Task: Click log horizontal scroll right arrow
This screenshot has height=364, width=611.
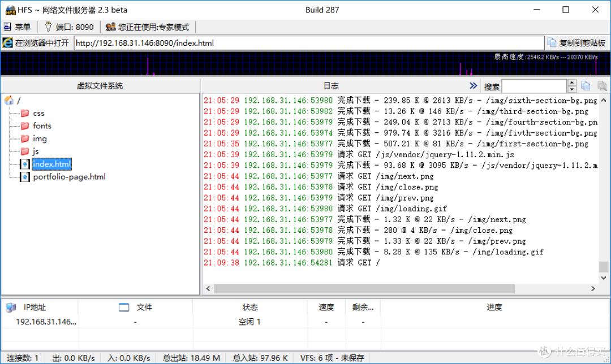Action: point(593,288)
